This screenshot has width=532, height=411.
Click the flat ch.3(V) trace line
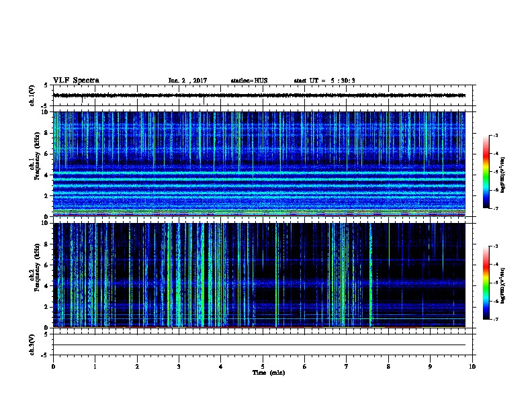click(259, 345)
